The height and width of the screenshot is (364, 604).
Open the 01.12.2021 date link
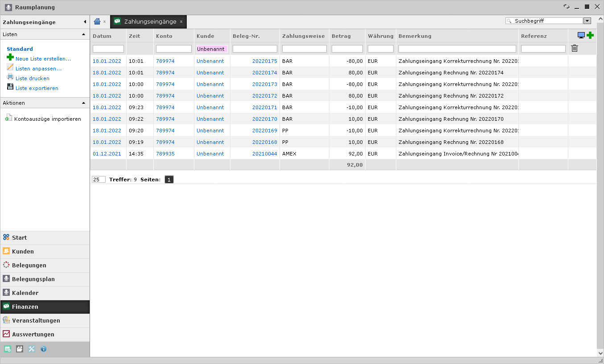(107, 154)
